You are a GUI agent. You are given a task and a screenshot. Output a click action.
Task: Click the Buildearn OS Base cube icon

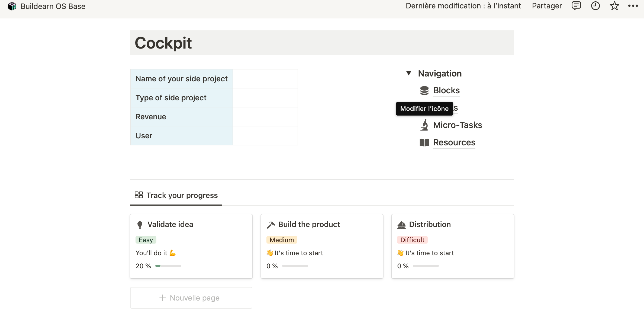click(12, 6)
